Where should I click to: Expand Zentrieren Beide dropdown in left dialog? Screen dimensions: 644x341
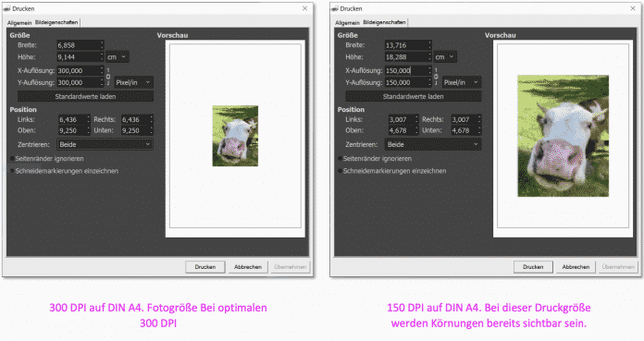(105, 144)
